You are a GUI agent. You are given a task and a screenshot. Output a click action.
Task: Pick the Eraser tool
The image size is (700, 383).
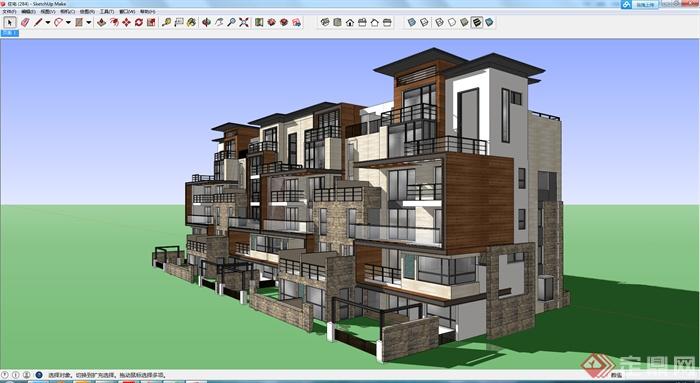pyautogui.click(x=25, y=22)
